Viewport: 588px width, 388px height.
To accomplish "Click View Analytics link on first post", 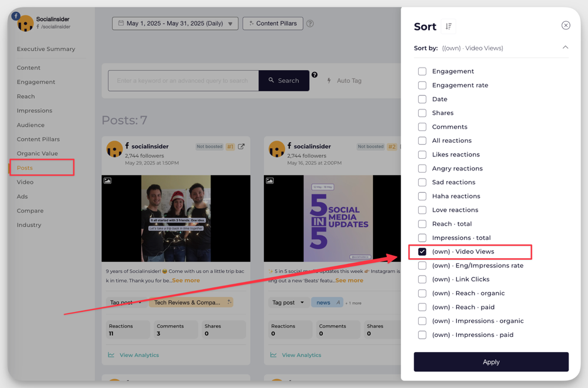I will (x=139, y=355).
